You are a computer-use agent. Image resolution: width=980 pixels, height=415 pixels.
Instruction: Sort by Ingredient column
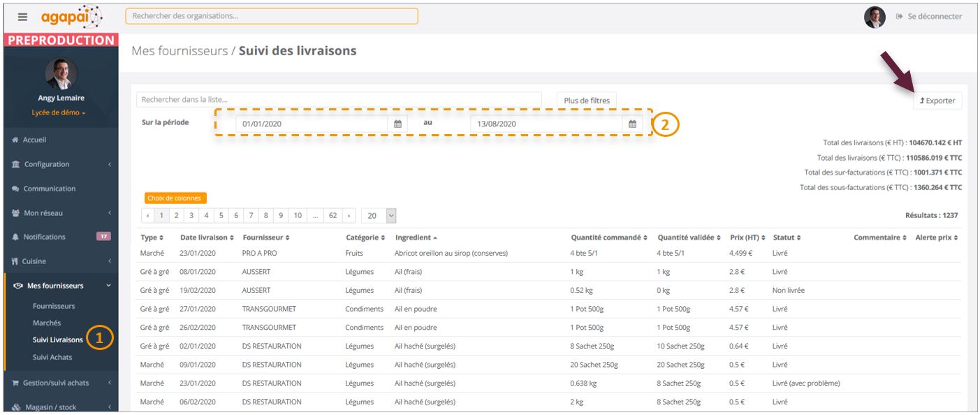tap(416, 238)
